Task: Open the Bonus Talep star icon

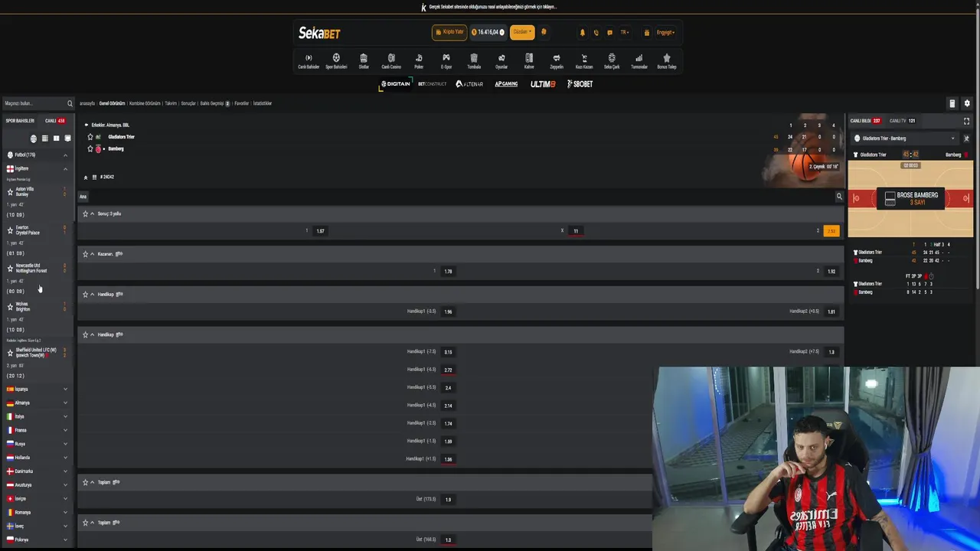Action: [x=667, y=61]
